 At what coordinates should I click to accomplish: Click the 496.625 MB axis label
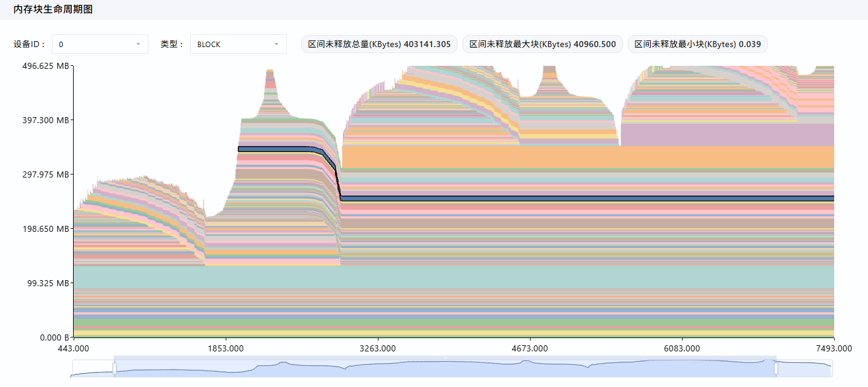(46, 66)
